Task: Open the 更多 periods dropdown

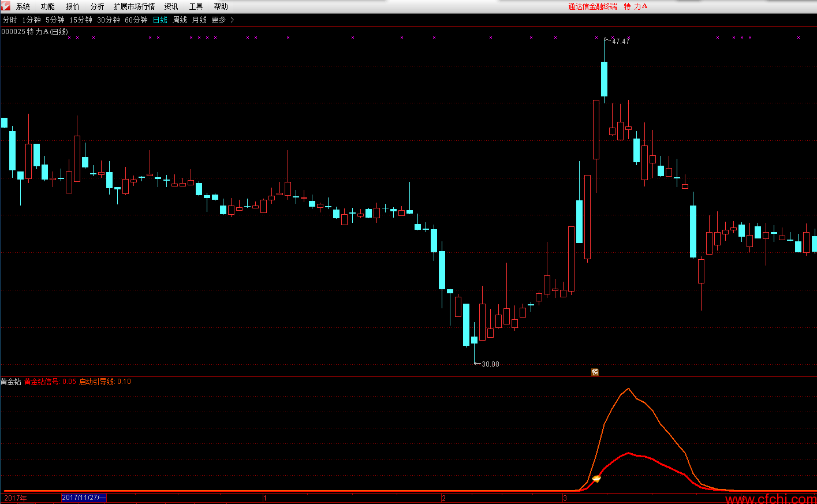Action: point(219,20)
